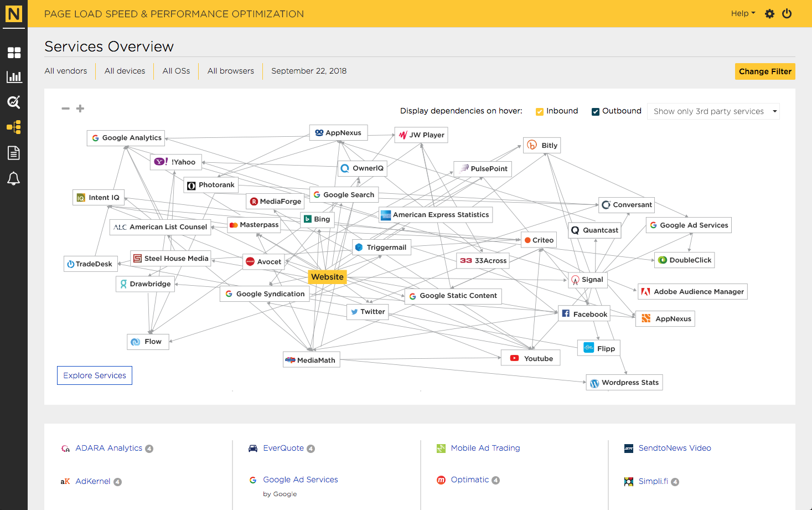Select the Adobe Audience Manager node
812x510 pixels.
click(692, 292)
